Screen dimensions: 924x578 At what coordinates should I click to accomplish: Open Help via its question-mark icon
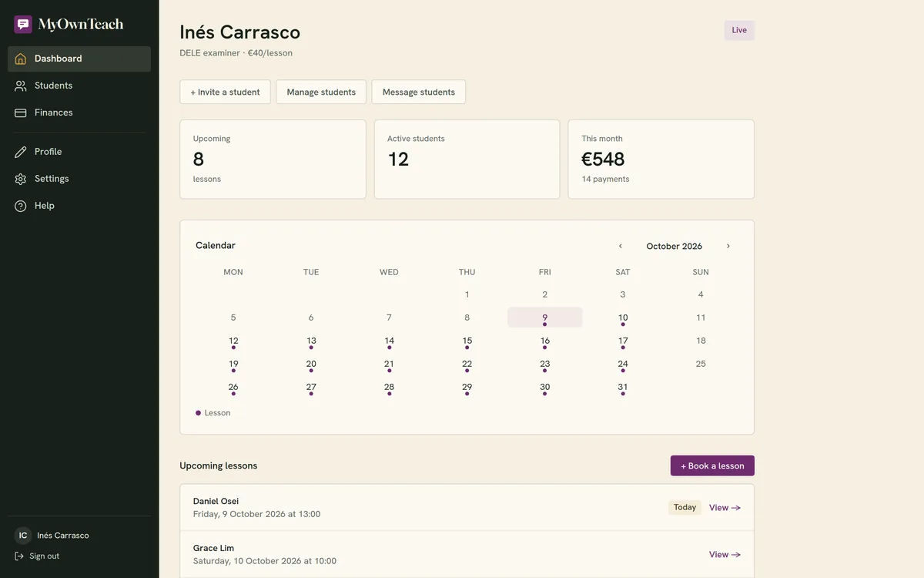21,206
